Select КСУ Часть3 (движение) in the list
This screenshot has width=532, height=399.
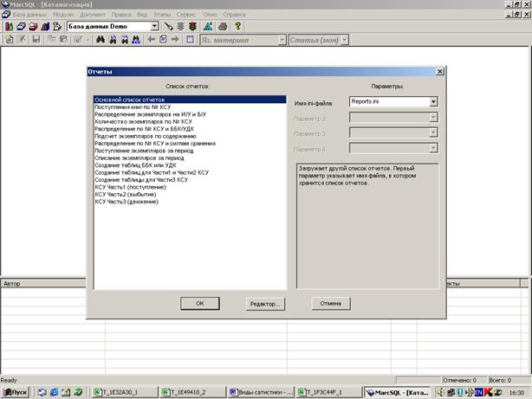[x=127, y=202]
